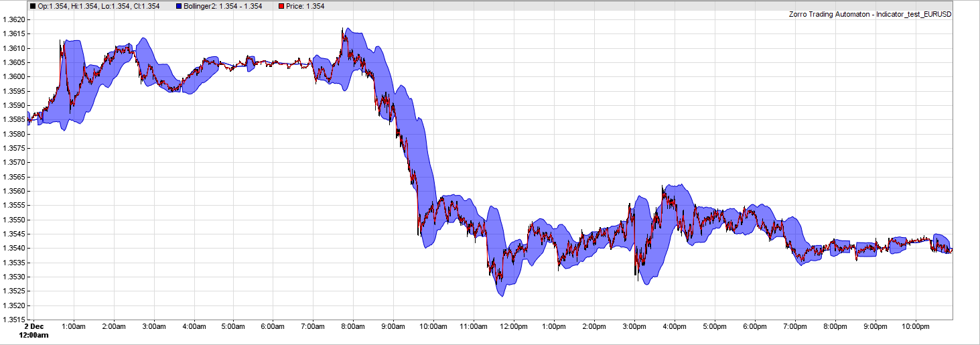
Task: Click the Zorro Trading Automaton chart title
Action: click(870, 14)
